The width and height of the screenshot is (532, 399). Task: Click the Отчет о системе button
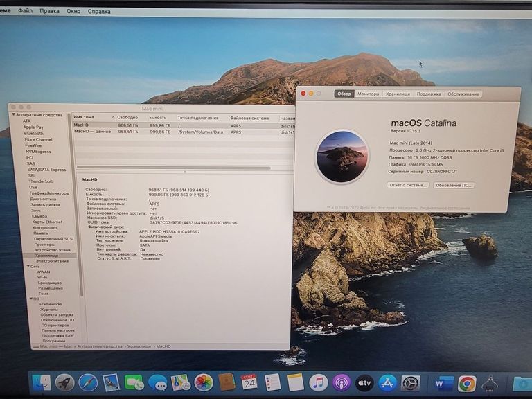tap(408, 185)
